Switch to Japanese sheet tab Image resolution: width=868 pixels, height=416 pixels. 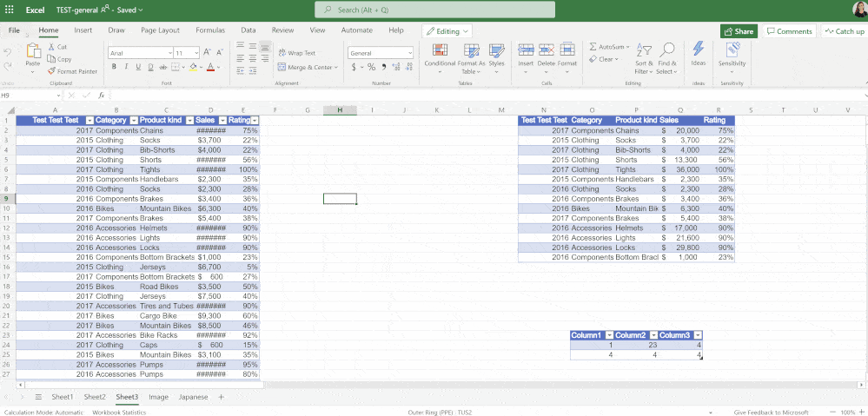pos(194,397)
